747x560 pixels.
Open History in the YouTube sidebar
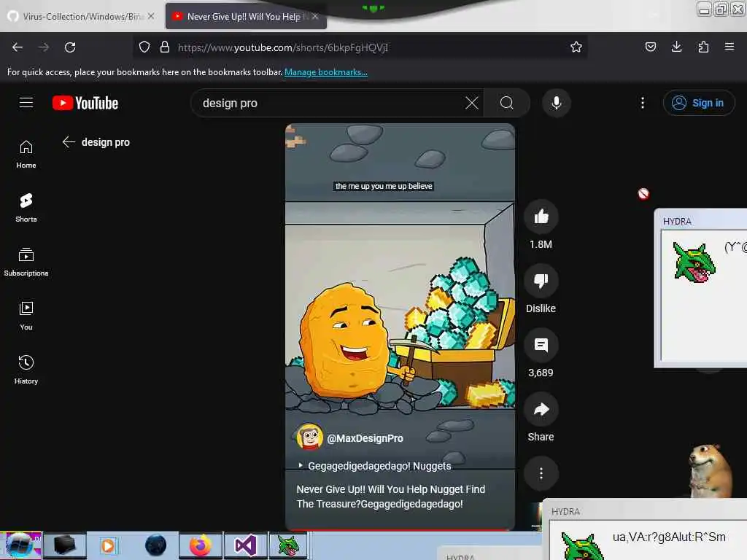pos(26,370)
